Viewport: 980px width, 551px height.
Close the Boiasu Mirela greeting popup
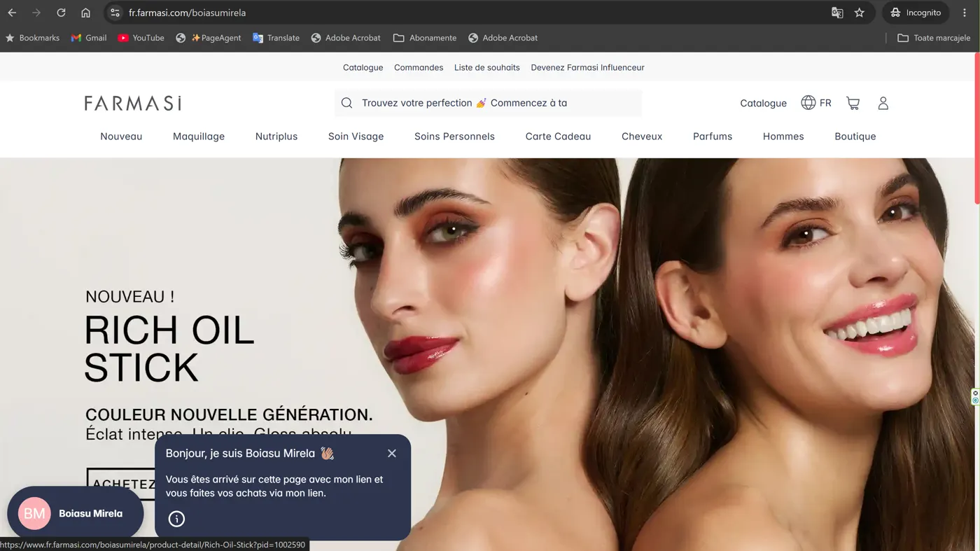point(392,454)
